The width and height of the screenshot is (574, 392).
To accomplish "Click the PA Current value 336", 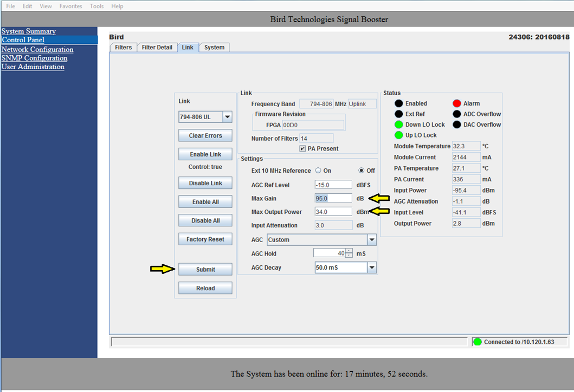I will coord(466,179).
